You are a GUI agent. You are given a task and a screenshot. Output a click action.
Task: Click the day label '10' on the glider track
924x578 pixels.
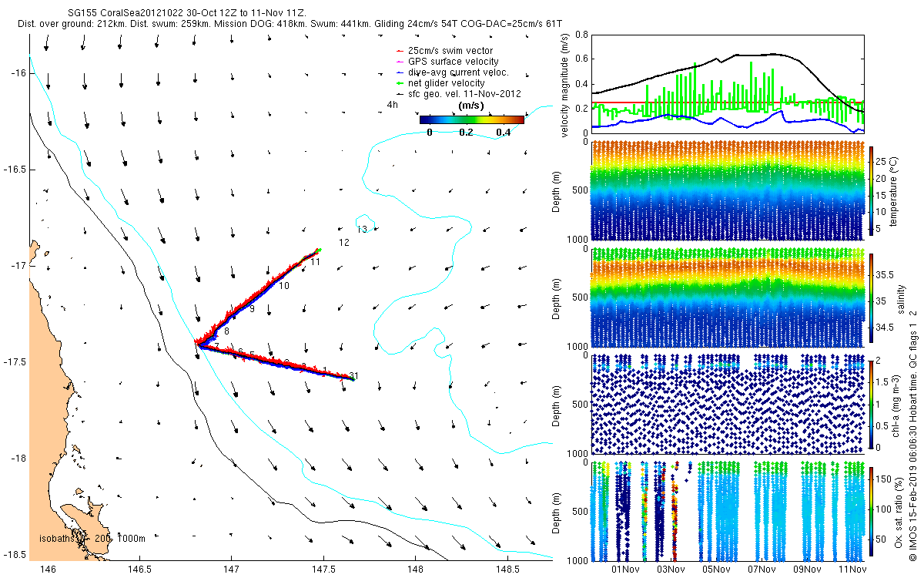(x=284, y=285)
